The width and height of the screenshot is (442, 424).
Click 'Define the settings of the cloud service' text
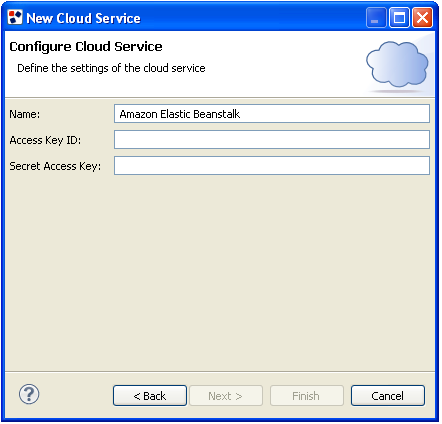(111, 68)
